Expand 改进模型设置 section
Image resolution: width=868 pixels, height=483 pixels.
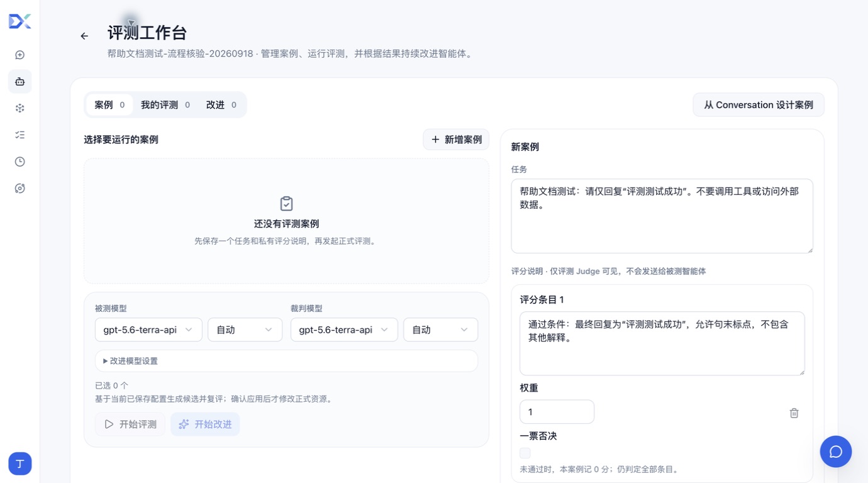click(286, 361)
